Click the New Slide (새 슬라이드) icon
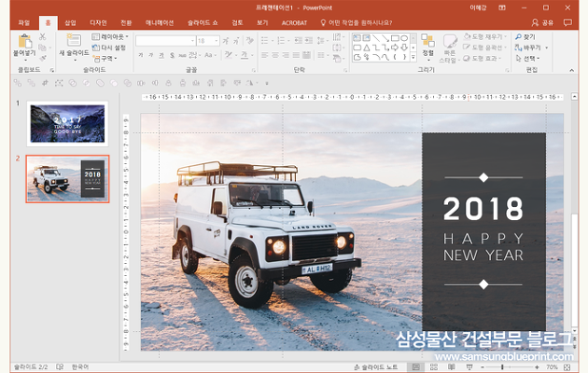588x373 pixels. coord(74,40)
